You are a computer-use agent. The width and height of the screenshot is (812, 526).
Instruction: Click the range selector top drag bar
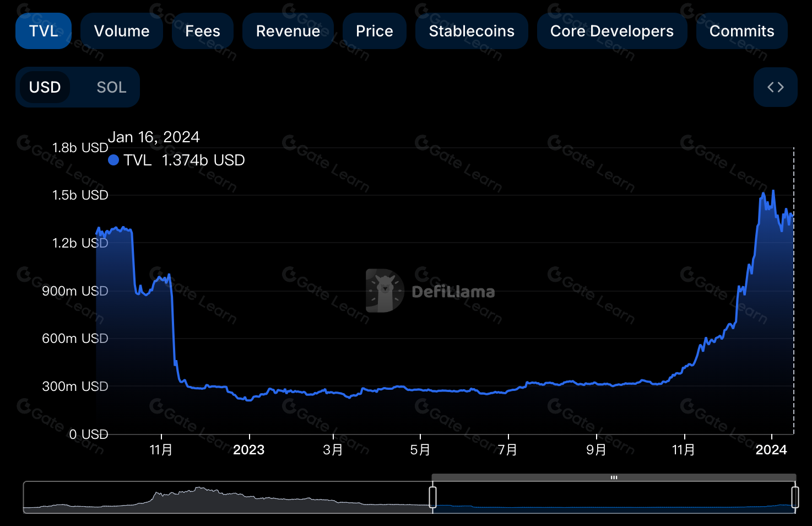[x=614, y=477]
